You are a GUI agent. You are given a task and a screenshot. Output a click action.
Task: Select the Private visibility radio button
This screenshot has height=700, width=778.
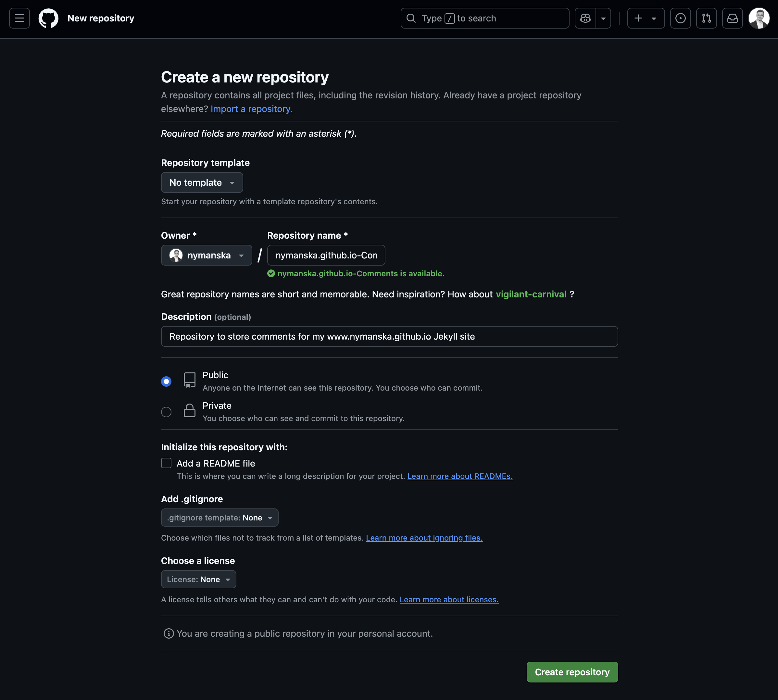166,412
